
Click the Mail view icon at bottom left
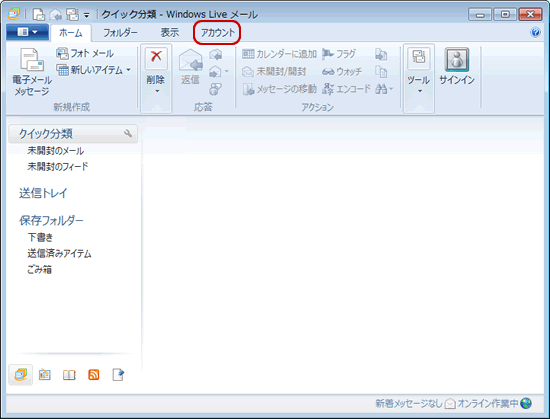point(21,375)
